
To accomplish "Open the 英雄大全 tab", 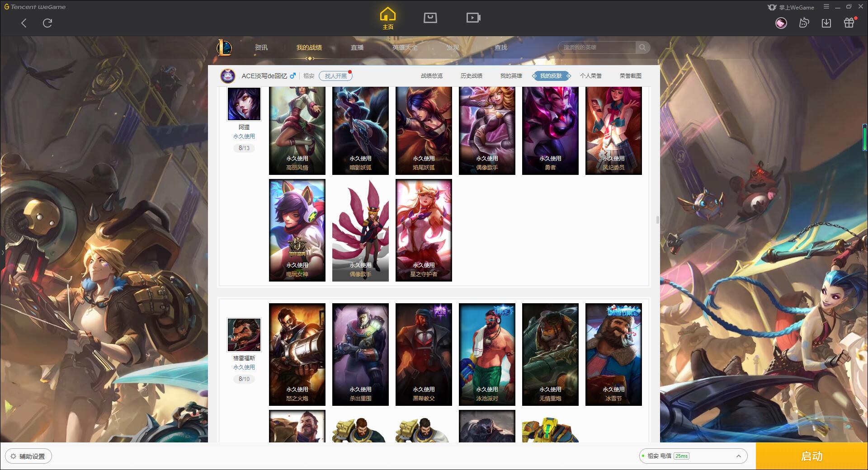I will coord(405,47).
